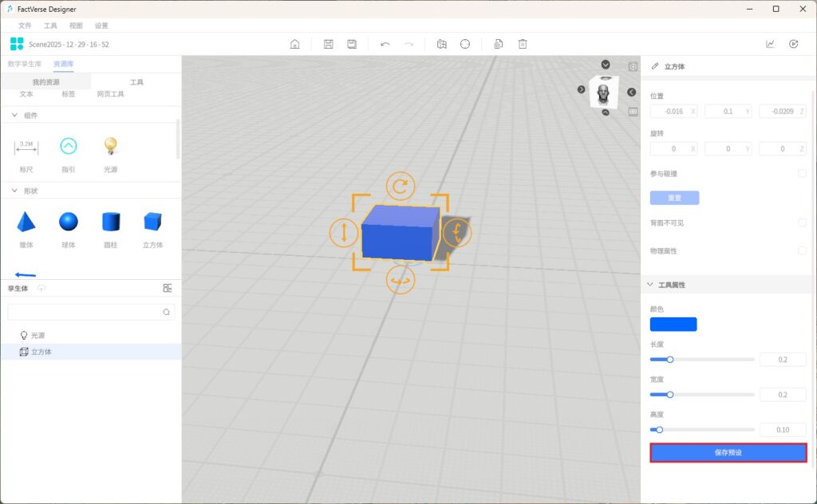The image size is (817, 504).
Task: Collapse the 形状 section
Action: (x=14, y=191)
